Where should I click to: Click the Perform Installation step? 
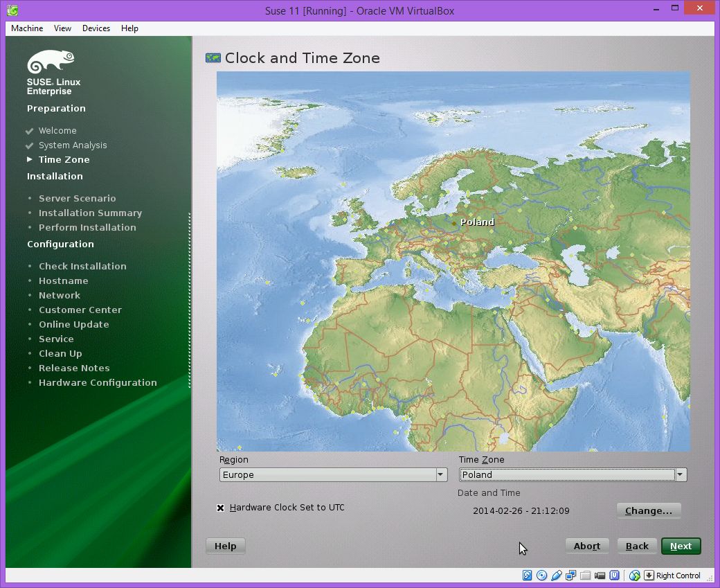(87, 227)
